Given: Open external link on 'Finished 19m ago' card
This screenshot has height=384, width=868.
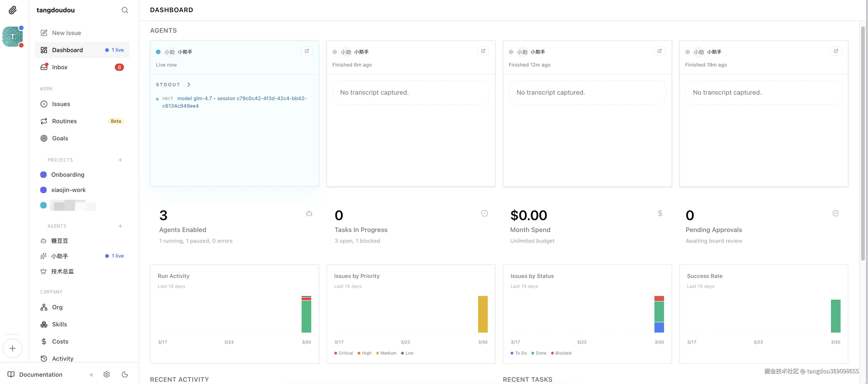Looking at the screenshot, I should click(x=836, y=51).
